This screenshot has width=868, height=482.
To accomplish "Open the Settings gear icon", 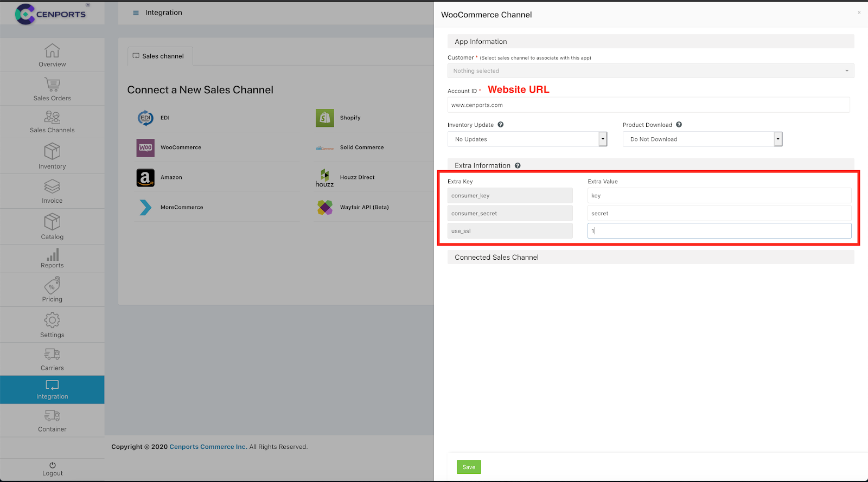I will pyautogui.click(x=52, y=320).
